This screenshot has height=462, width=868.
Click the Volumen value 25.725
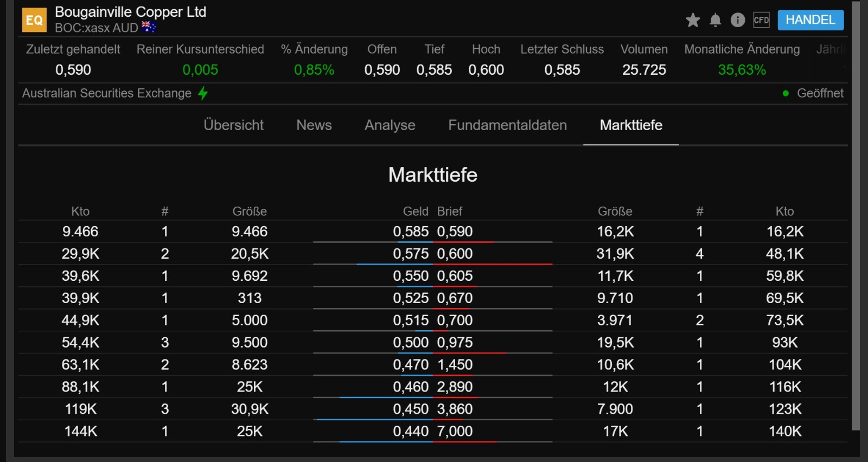coord(644,70)
